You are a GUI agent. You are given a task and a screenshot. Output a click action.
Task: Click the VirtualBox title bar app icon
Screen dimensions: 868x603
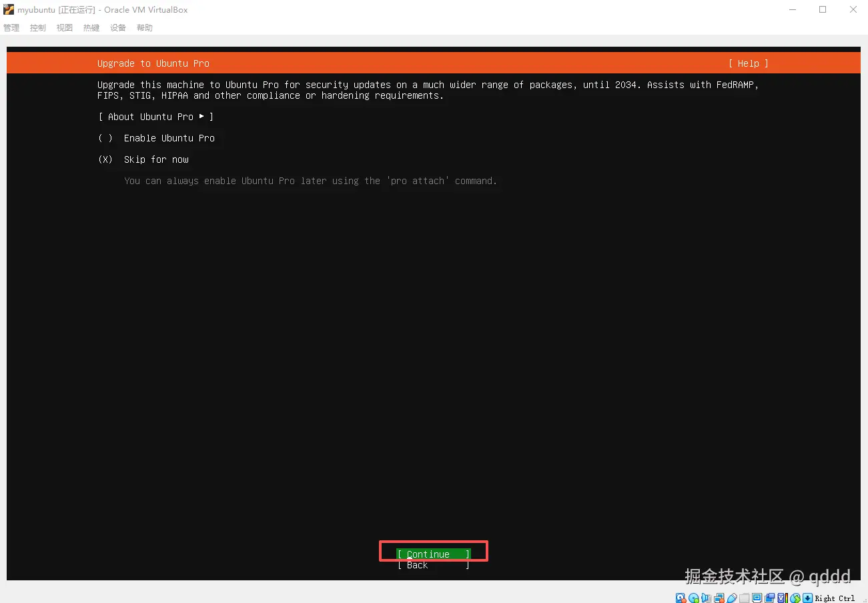[x=9, y=9]
